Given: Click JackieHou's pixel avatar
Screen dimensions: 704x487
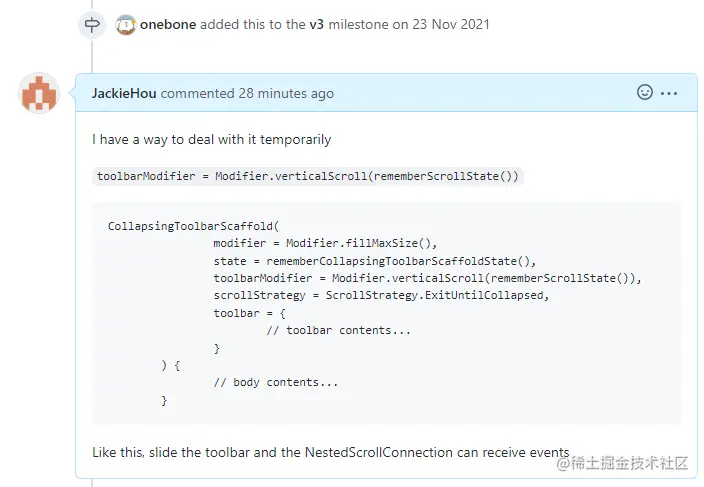Looking at the screenshot, I should tap(39, 93).
